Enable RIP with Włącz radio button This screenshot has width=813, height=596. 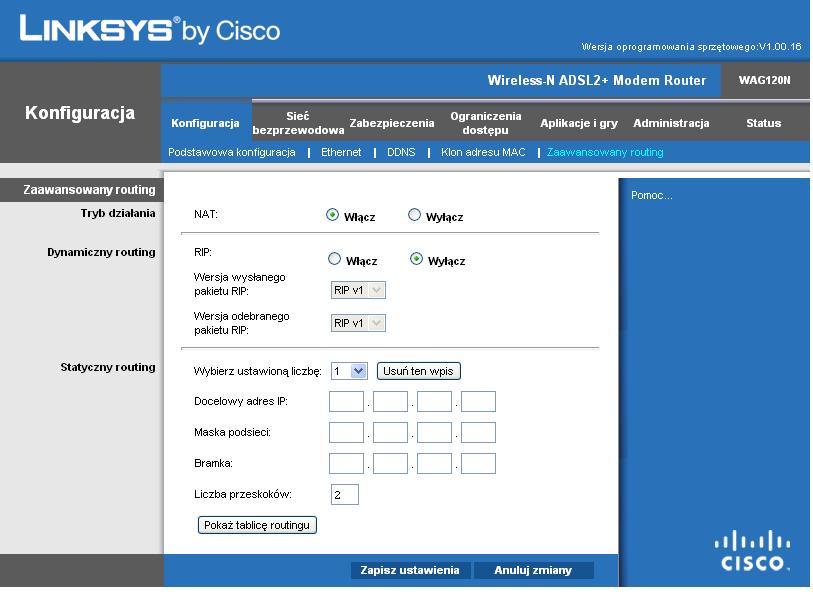pyautogui.click(x=334, y=259)
